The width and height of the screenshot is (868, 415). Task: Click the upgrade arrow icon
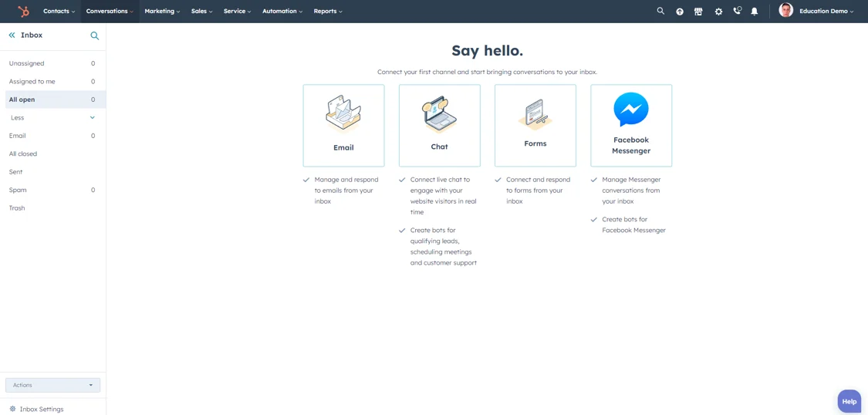pyautogui.click(x=680, y=11)
